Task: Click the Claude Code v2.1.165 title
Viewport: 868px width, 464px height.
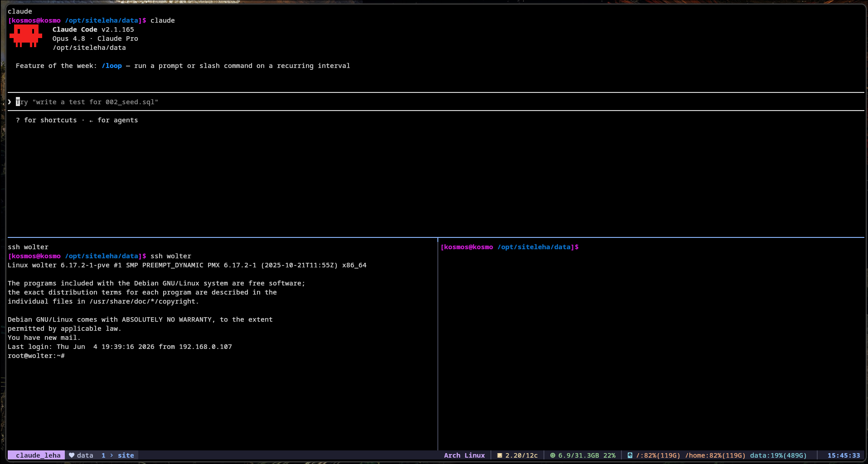Action: click(x=93, y=29)
